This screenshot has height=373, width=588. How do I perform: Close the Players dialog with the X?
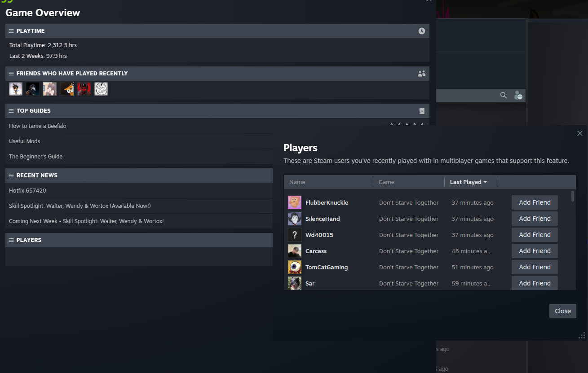(x=579, y=133)
